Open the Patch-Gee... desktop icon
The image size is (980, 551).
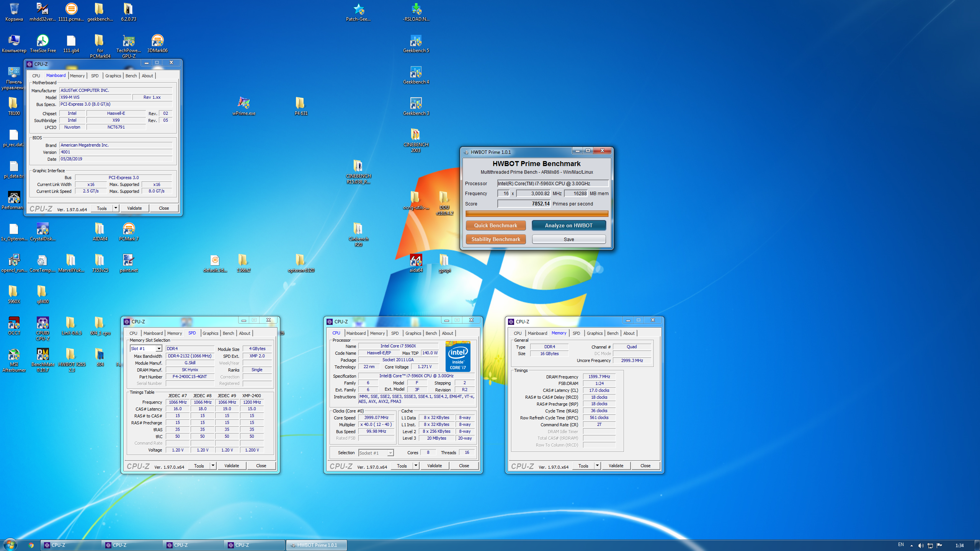pyautogui.click(x=358, y=12)
